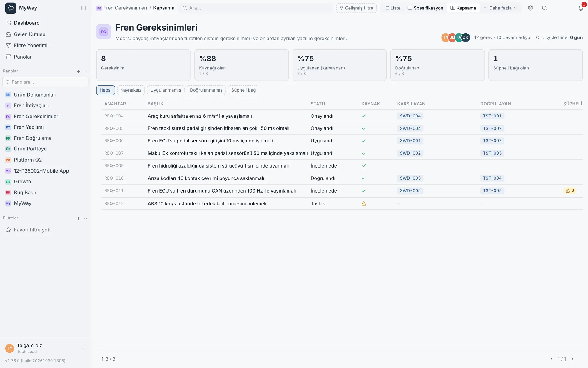Open the TST-001 link
The image size is (588, 368).
(x=492, y=116)
